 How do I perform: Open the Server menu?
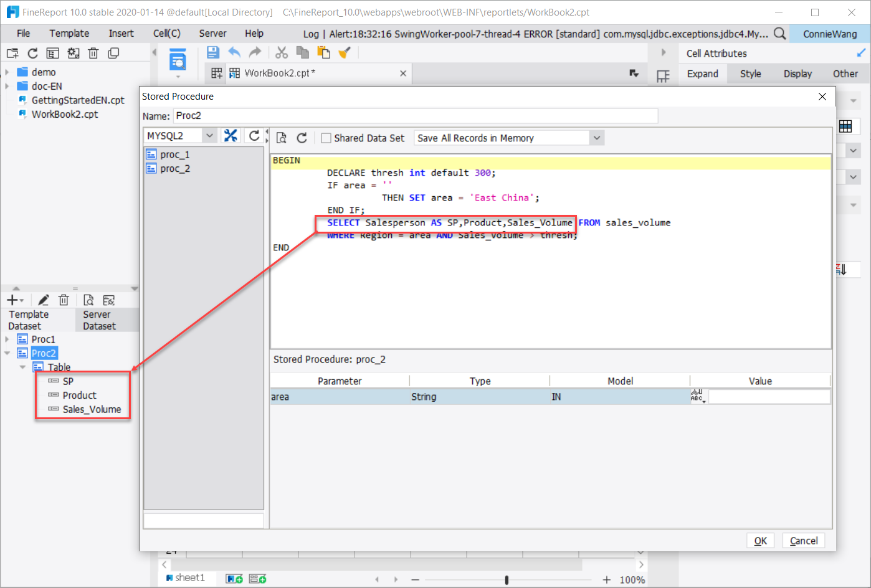(212, 34)
